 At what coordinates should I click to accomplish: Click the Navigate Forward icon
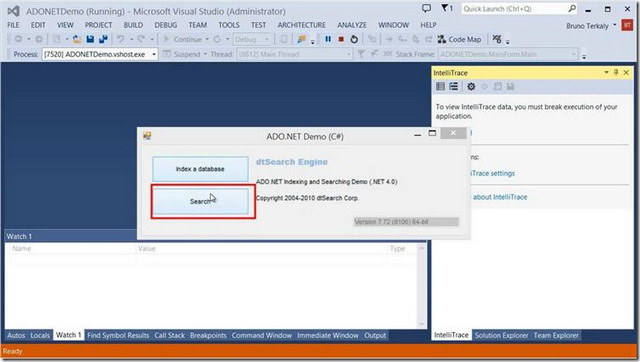click(x=39, y=39)
